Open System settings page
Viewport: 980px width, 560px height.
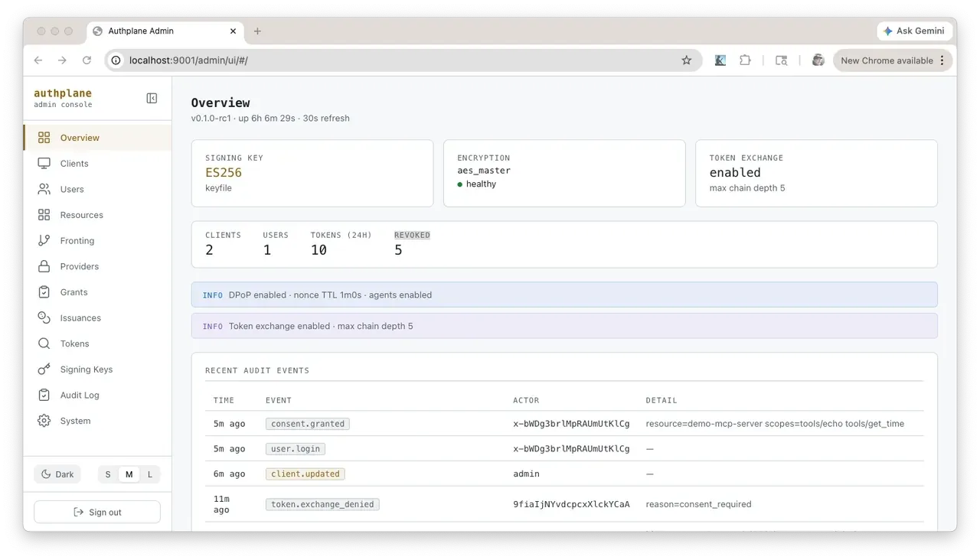(98, 421)
